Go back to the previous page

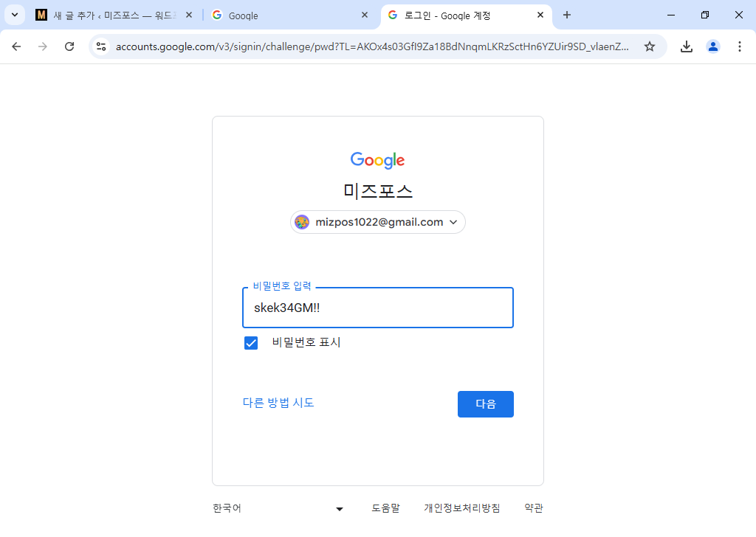click(16, 46)
